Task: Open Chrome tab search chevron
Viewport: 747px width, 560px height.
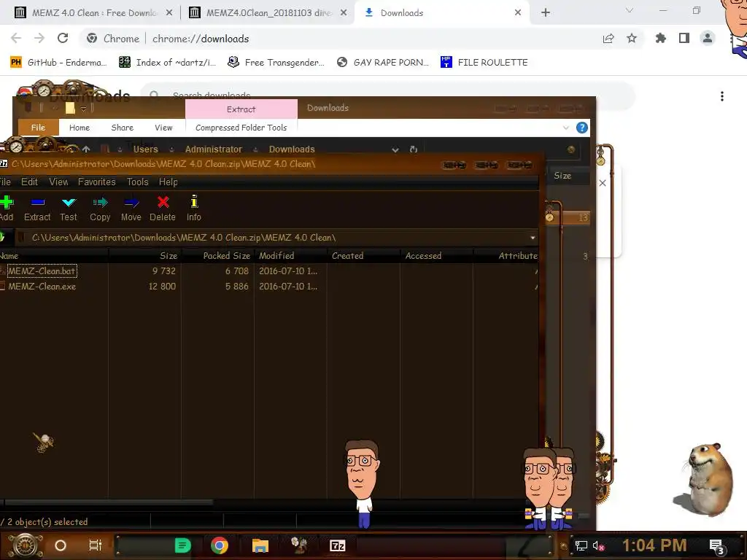Action: click(x=630, y=10)
